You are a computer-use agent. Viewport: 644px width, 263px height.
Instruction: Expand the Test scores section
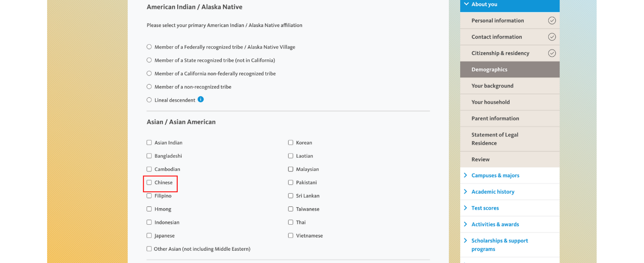[510, 208]
